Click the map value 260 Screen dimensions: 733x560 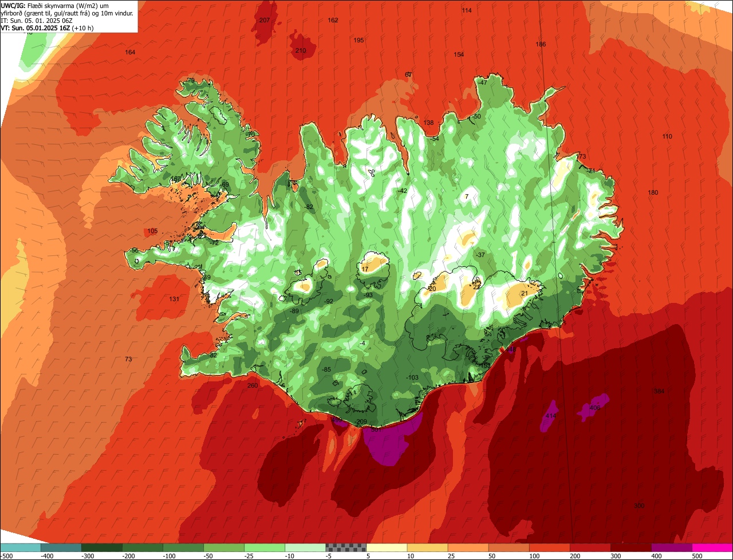(253, 385)
